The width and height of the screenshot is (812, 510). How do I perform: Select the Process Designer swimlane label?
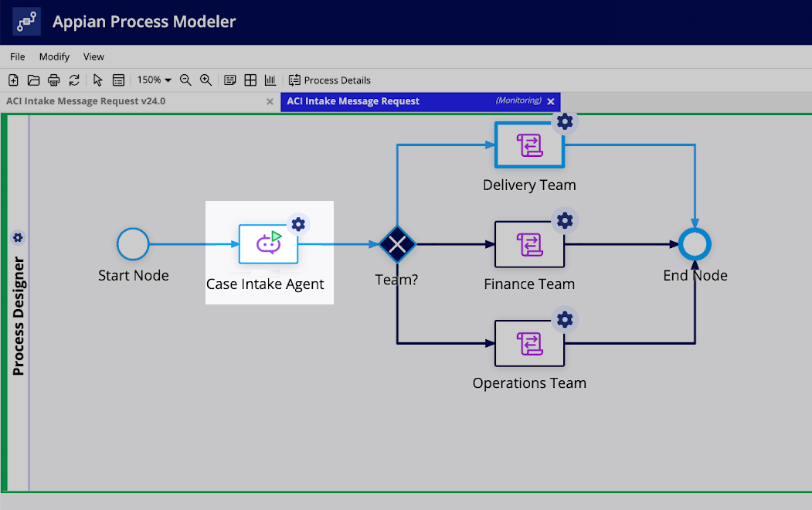point(18,316)
